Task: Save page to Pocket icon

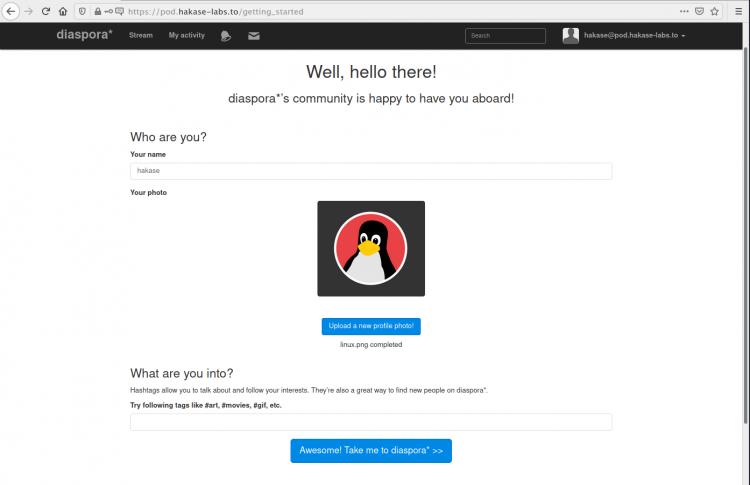Action: 699,11
